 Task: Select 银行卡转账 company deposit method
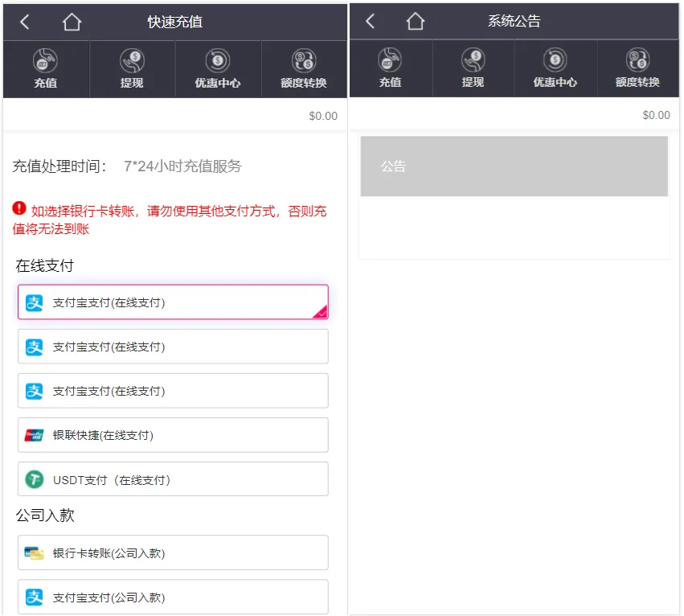coord(173,552)
